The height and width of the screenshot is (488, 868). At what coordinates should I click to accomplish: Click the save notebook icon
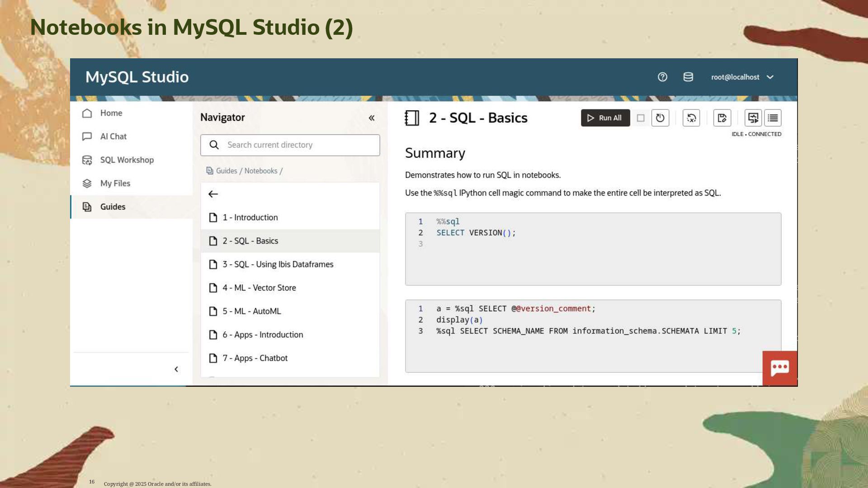(722, 118)
